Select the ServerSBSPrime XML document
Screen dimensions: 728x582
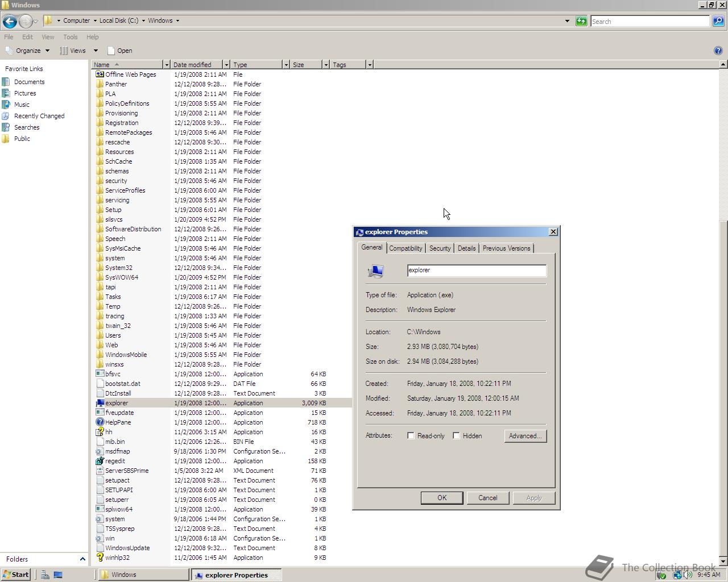pos(127,471)
